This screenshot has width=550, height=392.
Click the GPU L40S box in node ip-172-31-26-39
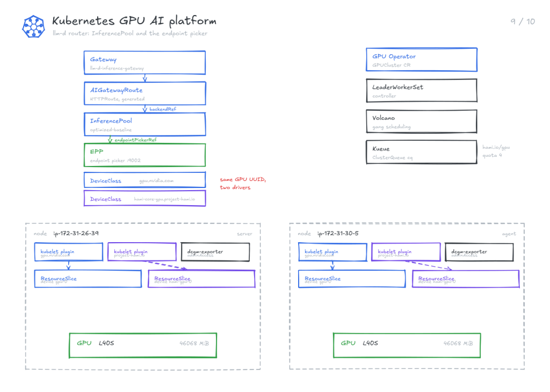point(143,345)
